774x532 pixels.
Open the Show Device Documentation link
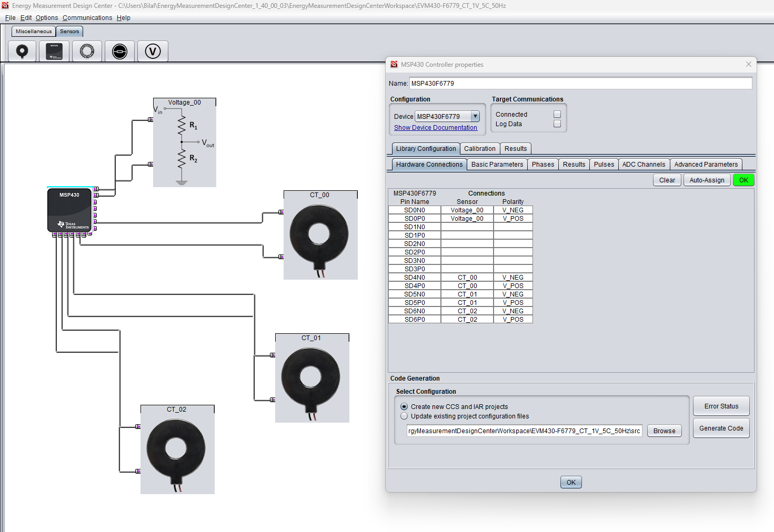pyautogui.click(x=436, y=128)
